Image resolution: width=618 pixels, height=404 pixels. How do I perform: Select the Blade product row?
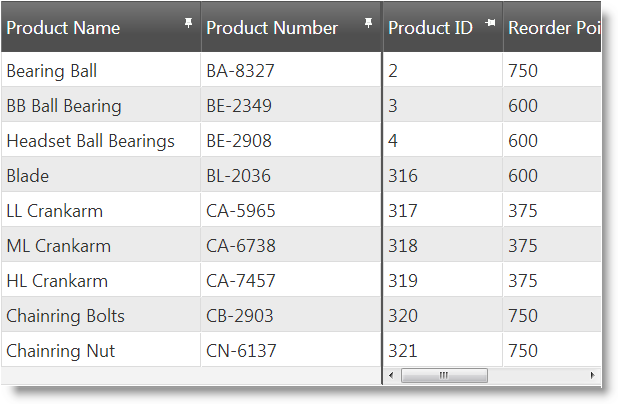pyautogui.click(x=28, y=176)
